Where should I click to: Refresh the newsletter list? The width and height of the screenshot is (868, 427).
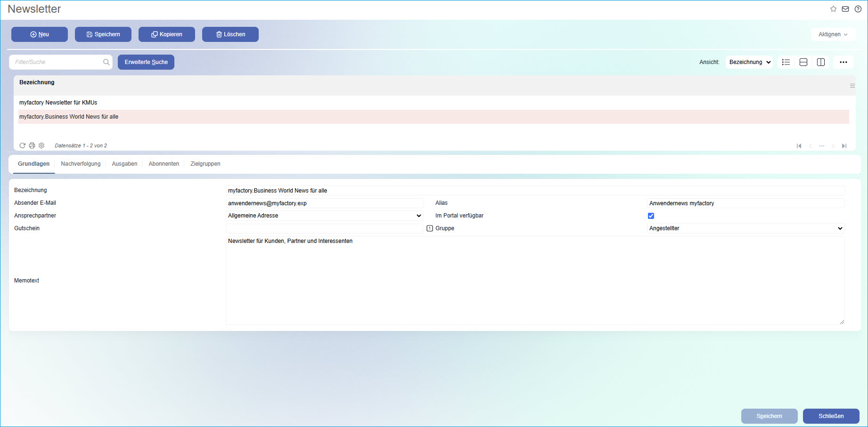(22, 145)
